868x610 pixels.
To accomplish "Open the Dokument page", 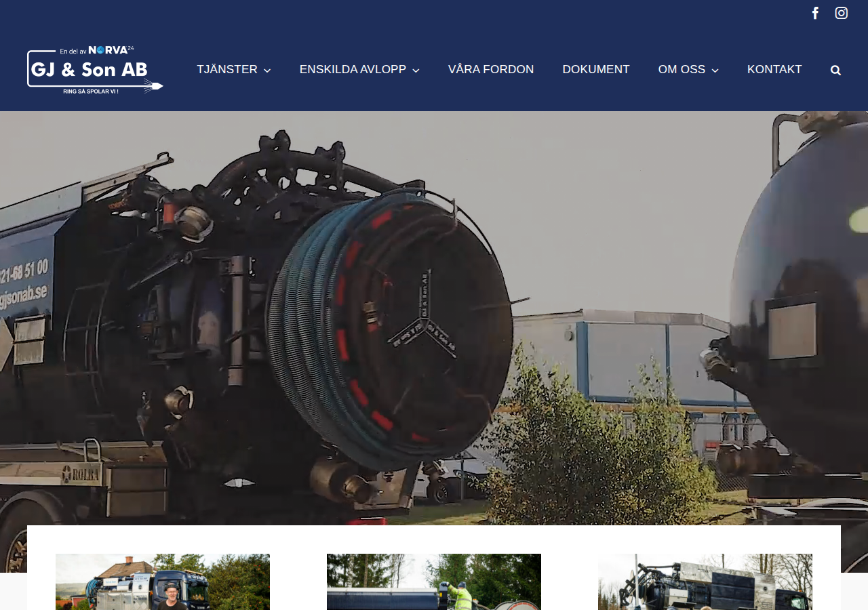I will [x=596, y=70].
